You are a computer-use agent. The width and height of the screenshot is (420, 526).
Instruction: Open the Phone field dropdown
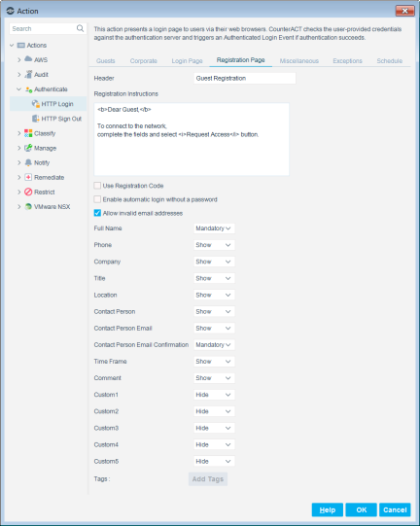point(214,245)
